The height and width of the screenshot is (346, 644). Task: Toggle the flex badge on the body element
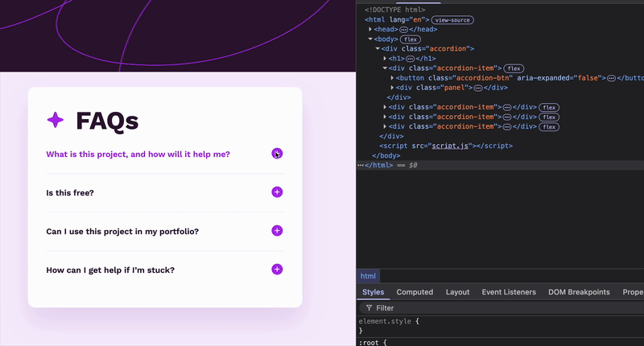pos(411,39)
